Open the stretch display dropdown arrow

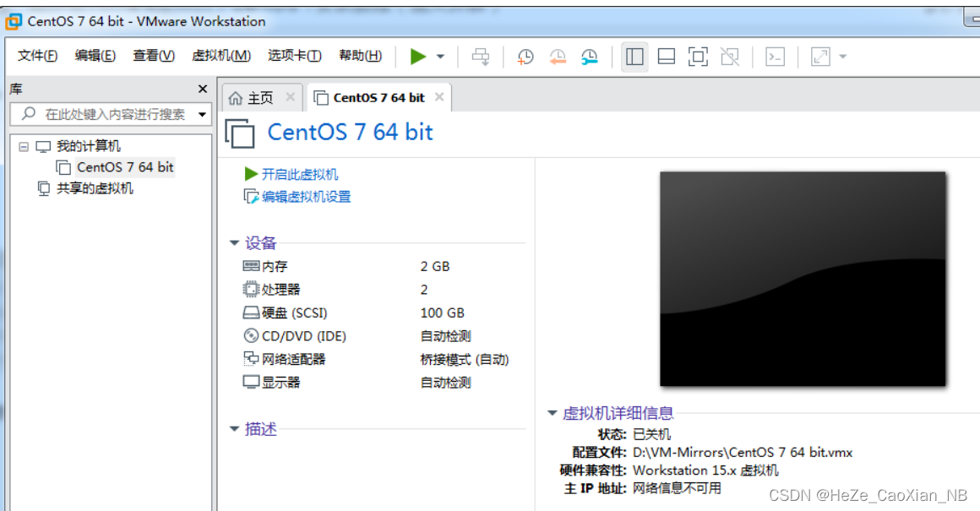point(842,57)
